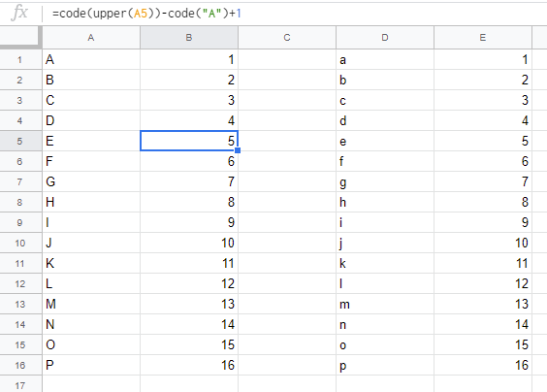Click the fx function icon
This screenshot has height=392, width=547.
point(19,14)
